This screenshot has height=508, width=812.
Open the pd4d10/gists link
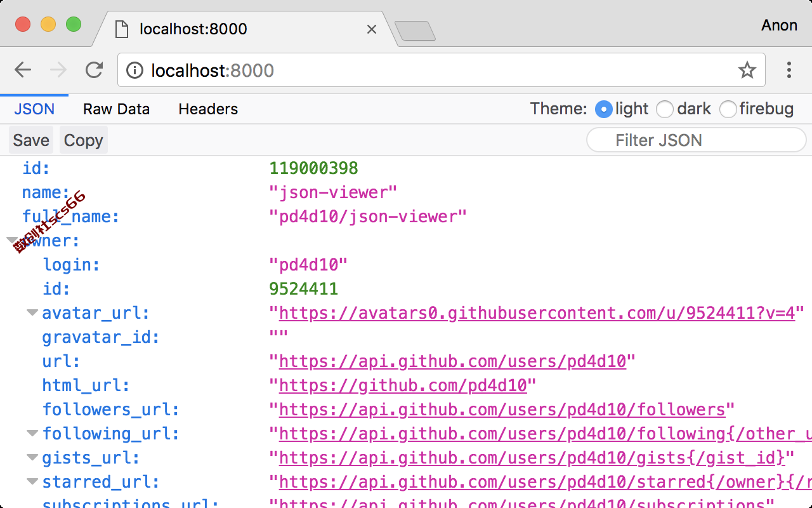coord(532,458)
